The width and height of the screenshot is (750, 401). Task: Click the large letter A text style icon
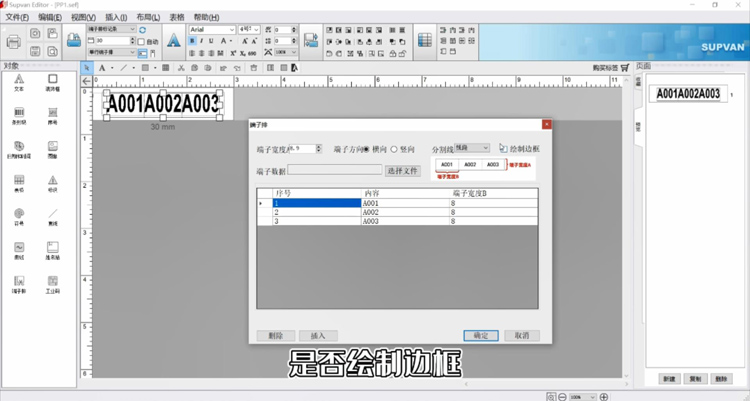point(173,41)
